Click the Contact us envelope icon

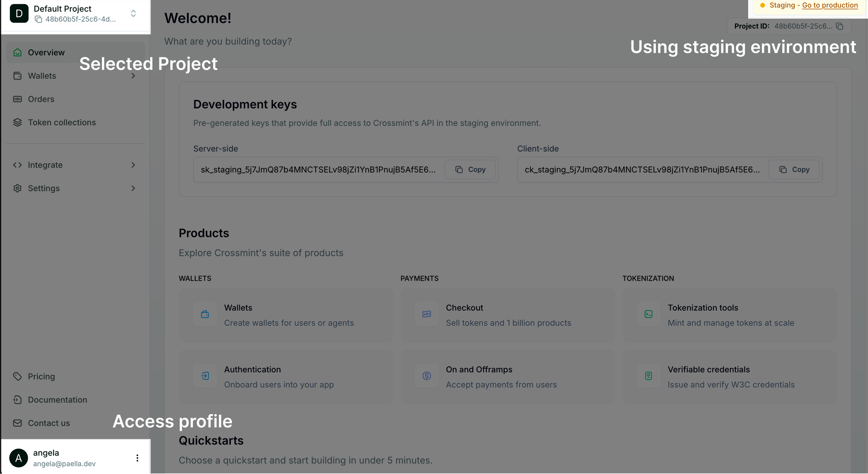pos(17,423)
